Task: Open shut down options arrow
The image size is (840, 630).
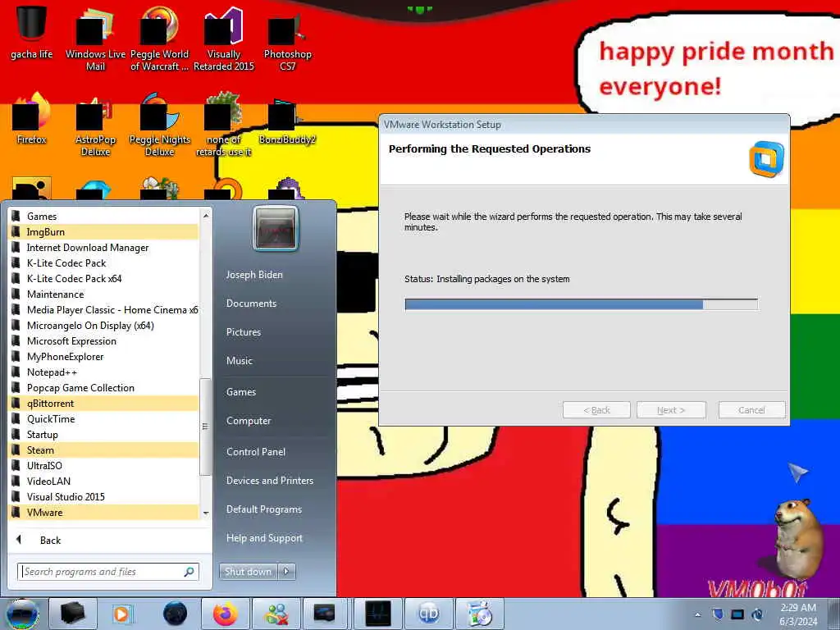Action: click(x=286, y=572)
